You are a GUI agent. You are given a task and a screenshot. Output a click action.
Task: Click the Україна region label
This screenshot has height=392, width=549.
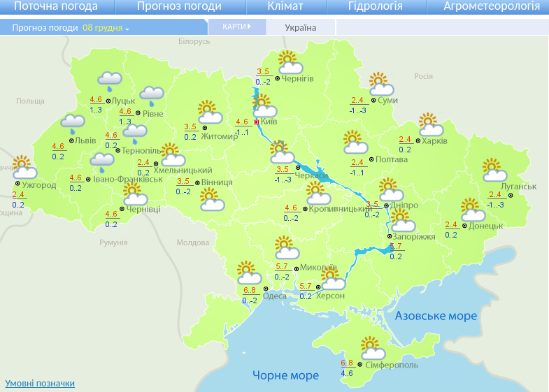(300, 28)
